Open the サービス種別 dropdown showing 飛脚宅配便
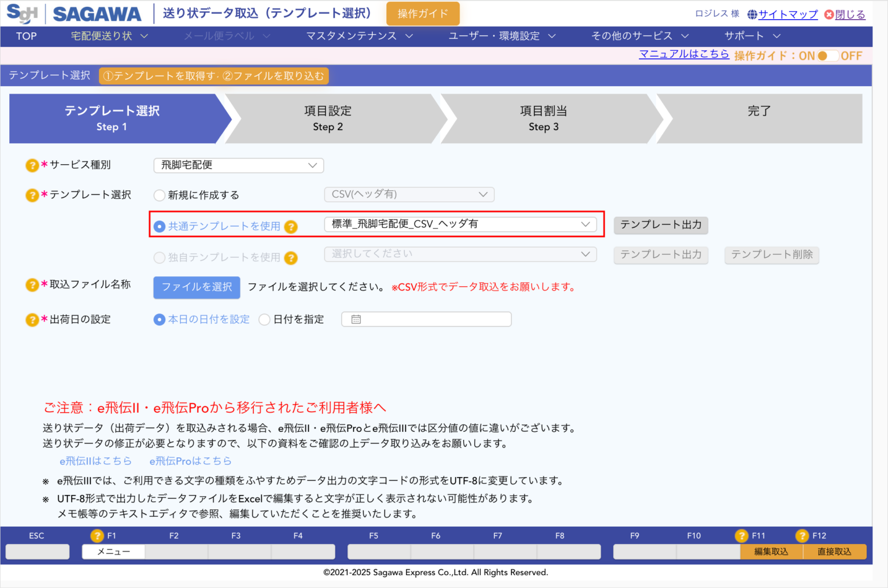This screenshot has width=888, height=588. tap(238, 165)
